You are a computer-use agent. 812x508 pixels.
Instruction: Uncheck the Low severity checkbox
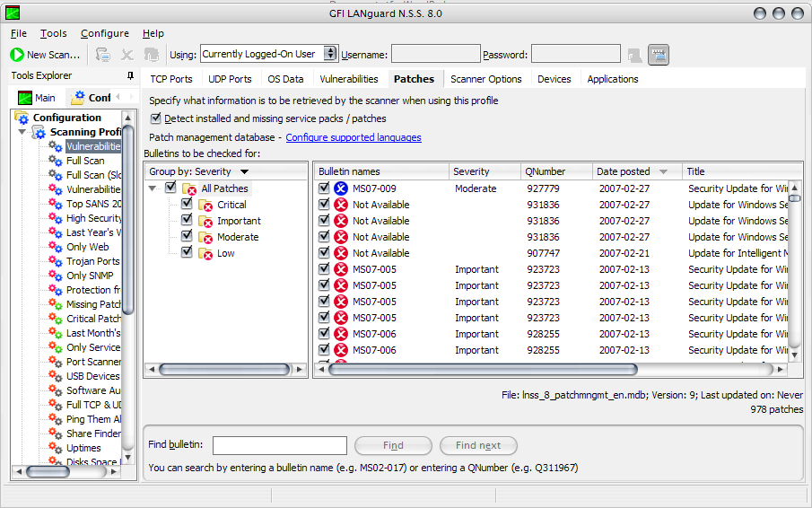tap(187, 251)
